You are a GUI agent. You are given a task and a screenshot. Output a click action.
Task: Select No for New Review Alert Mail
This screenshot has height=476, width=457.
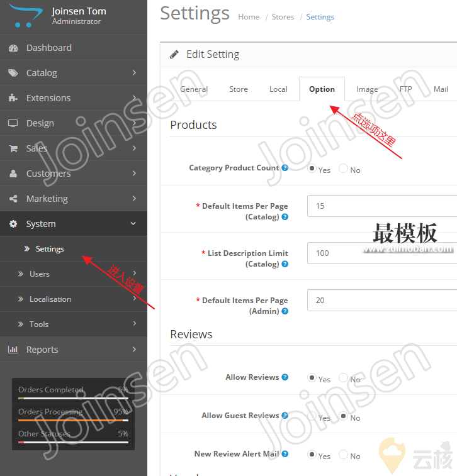pos(343,455)
